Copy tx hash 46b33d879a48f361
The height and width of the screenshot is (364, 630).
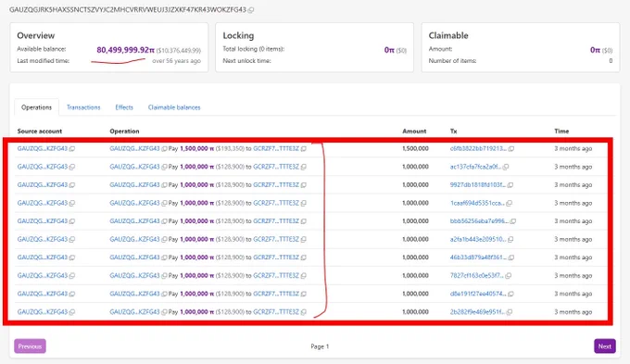[511, 257]
